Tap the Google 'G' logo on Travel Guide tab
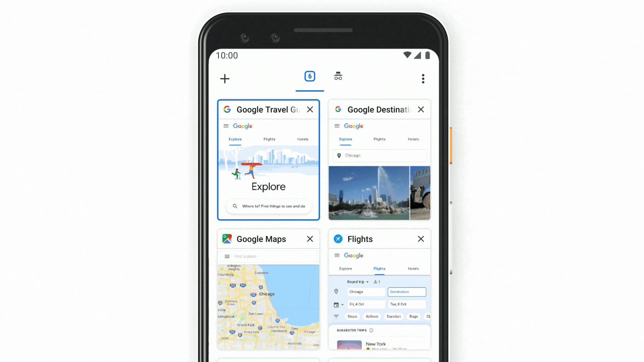 click(x=228, y=110)
